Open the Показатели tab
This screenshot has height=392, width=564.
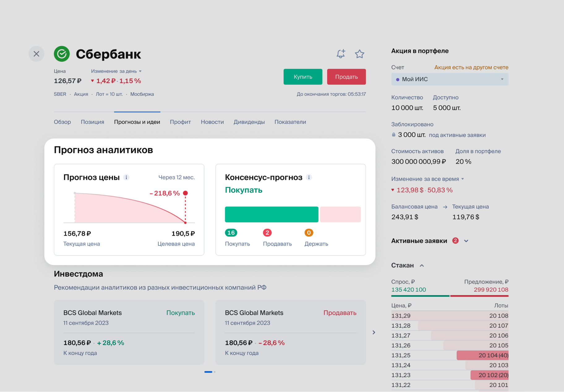(x=290, y=122)
